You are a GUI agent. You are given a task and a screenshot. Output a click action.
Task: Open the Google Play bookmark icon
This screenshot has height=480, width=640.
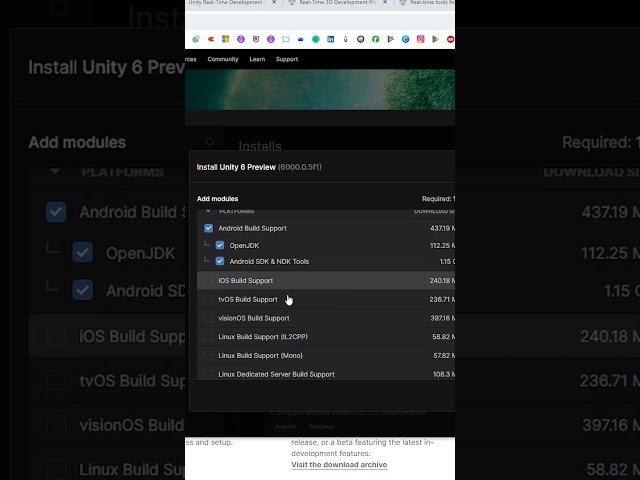pyautogui.click(x=436, y=39)
